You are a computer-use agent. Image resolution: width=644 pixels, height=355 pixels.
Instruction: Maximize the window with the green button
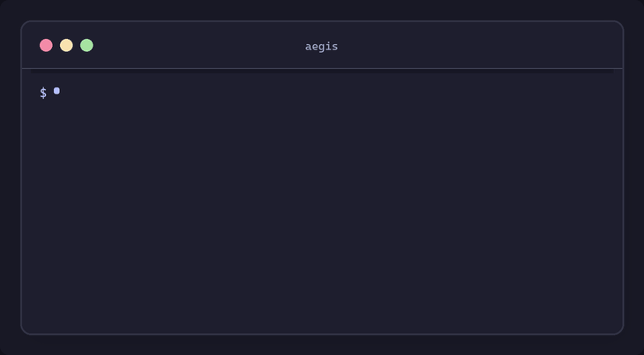coord(86,45)
